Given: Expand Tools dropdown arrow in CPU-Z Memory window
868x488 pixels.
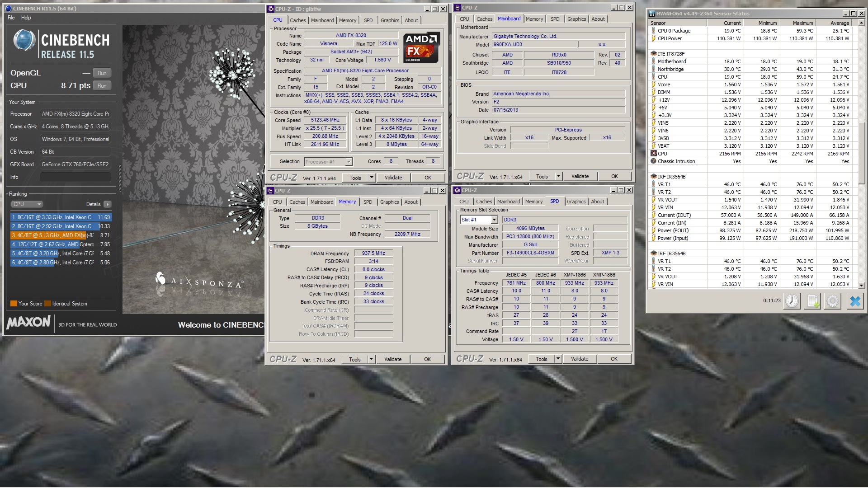Looking at the screenshot, I should pyautogui.click(x=371, y=359).
